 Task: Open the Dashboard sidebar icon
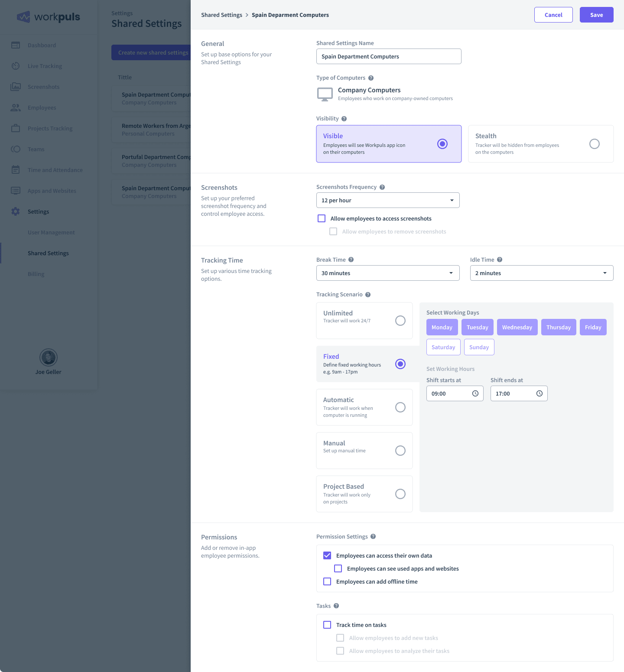[16, 45]
